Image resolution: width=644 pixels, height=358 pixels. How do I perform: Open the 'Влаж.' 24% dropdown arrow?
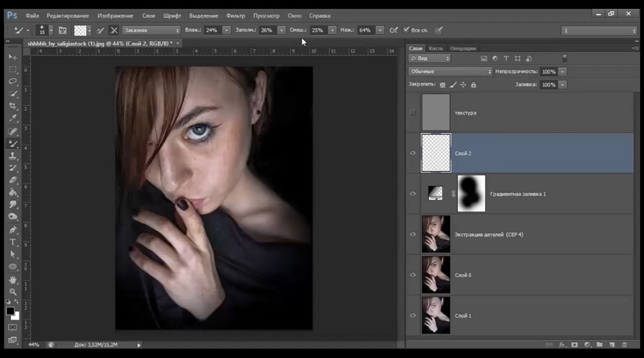click(226, 31)
